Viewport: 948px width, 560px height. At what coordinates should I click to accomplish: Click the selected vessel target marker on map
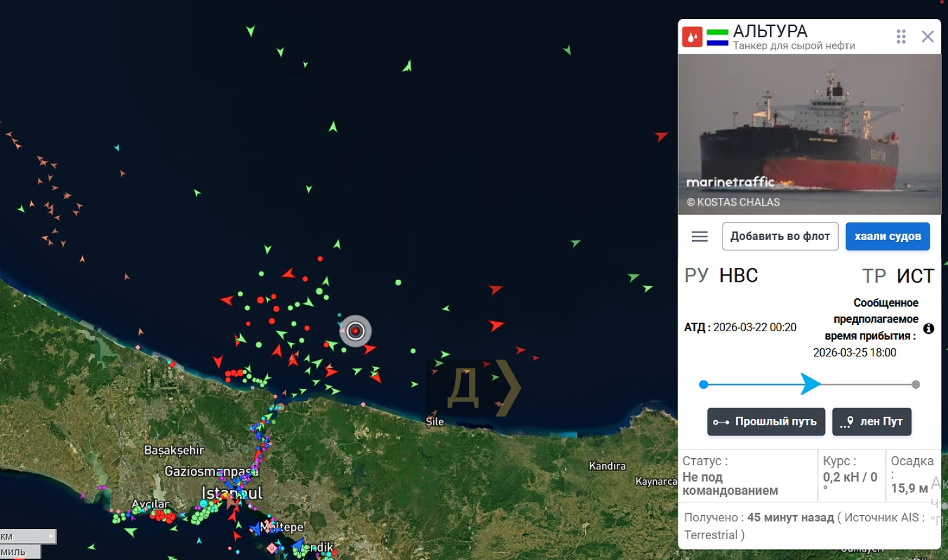(355, 331)
